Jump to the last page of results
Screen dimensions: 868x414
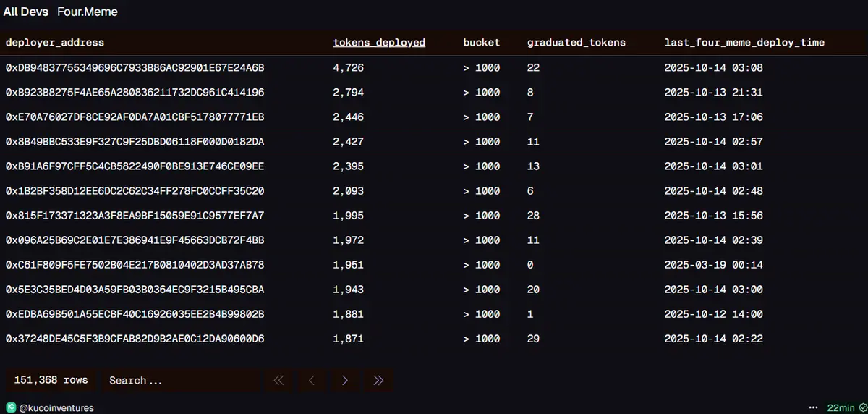(x=378, y=380)
